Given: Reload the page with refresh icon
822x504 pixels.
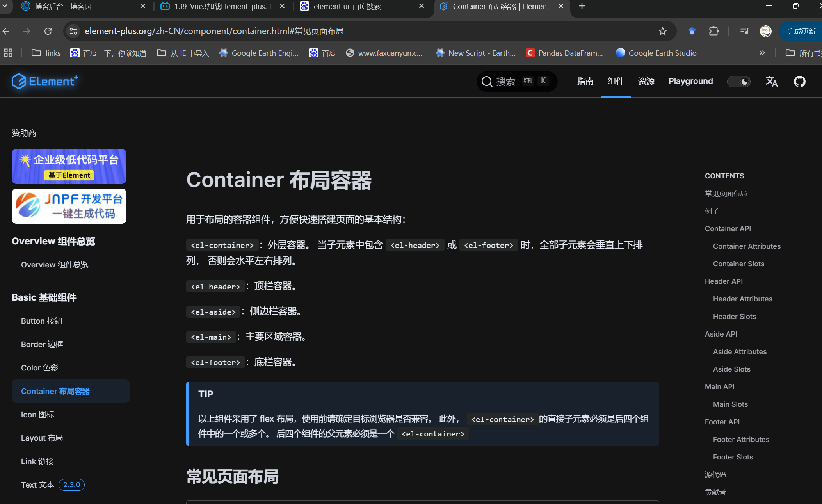Looking at the screenshot, I should point(48,31).
